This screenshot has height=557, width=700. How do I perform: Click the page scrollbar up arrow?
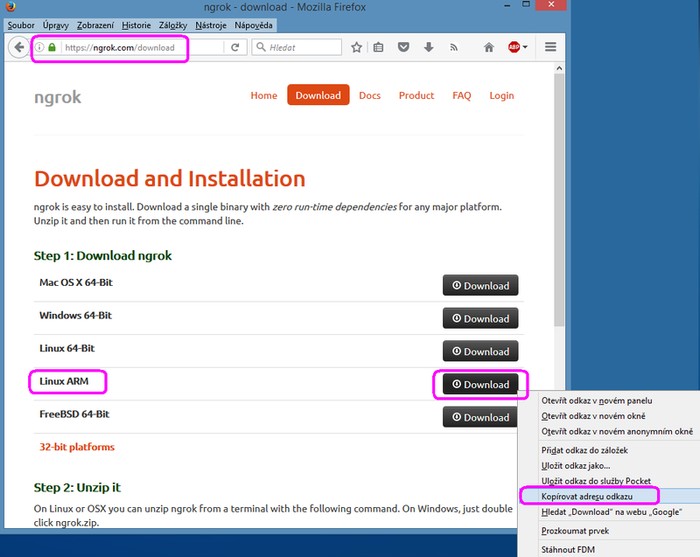pos(559,68)
